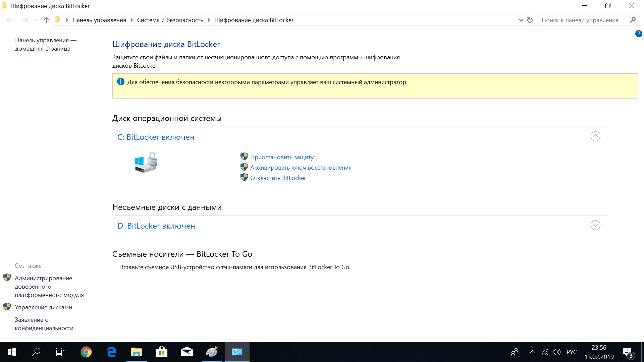The image size is (644, 362).
Task: Expand the root chevron before Панель управления breadcrumb
Action: (x=67, y=20)
